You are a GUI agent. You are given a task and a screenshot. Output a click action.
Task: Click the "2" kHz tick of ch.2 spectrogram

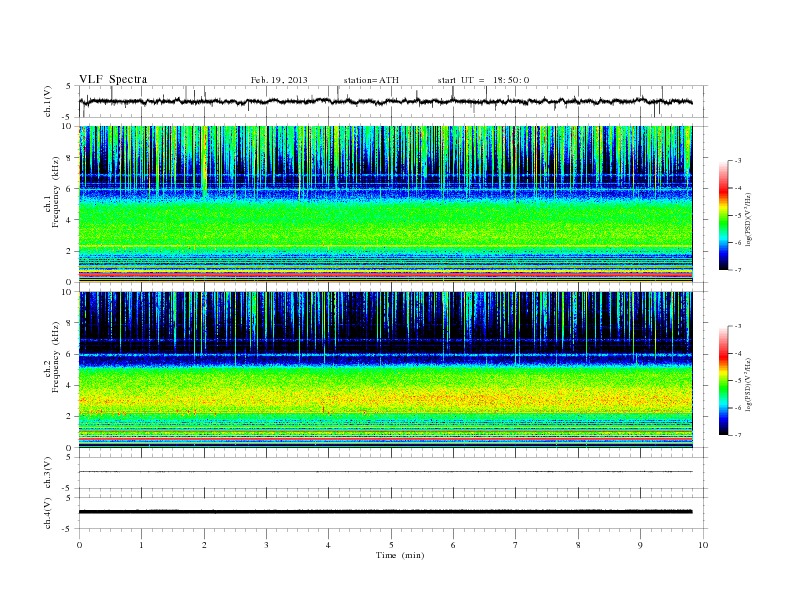[x=70, y=417]
